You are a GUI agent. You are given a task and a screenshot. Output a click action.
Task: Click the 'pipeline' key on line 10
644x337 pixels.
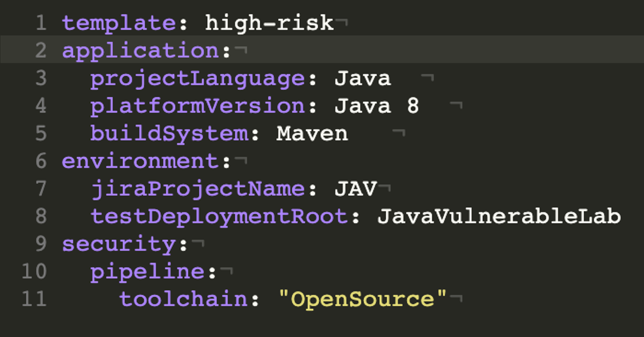(148, 272)
